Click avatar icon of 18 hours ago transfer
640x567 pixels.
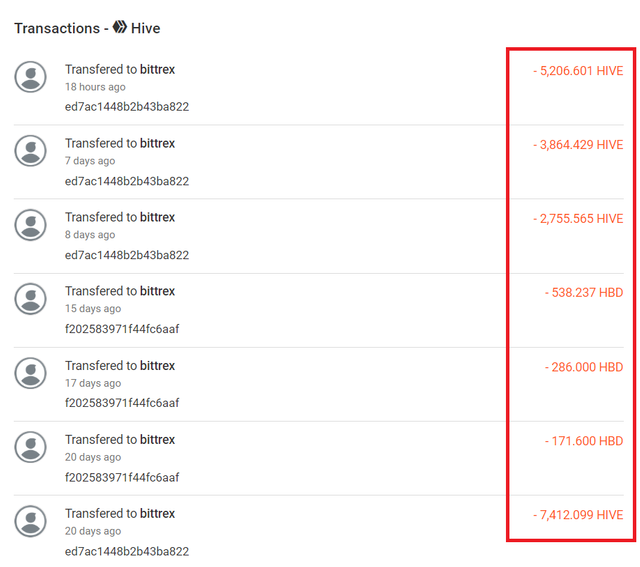tap(30, 77)
